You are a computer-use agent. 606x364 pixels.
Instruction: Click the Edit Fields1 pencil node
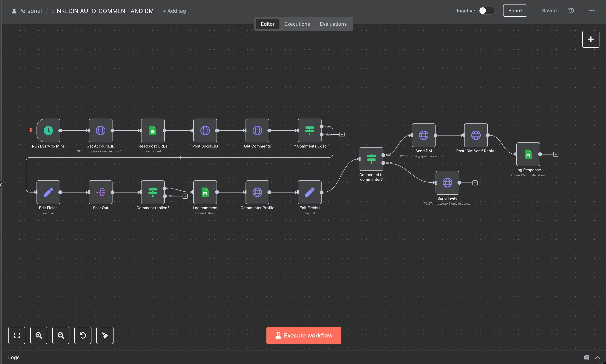click(x=310, y=192)
